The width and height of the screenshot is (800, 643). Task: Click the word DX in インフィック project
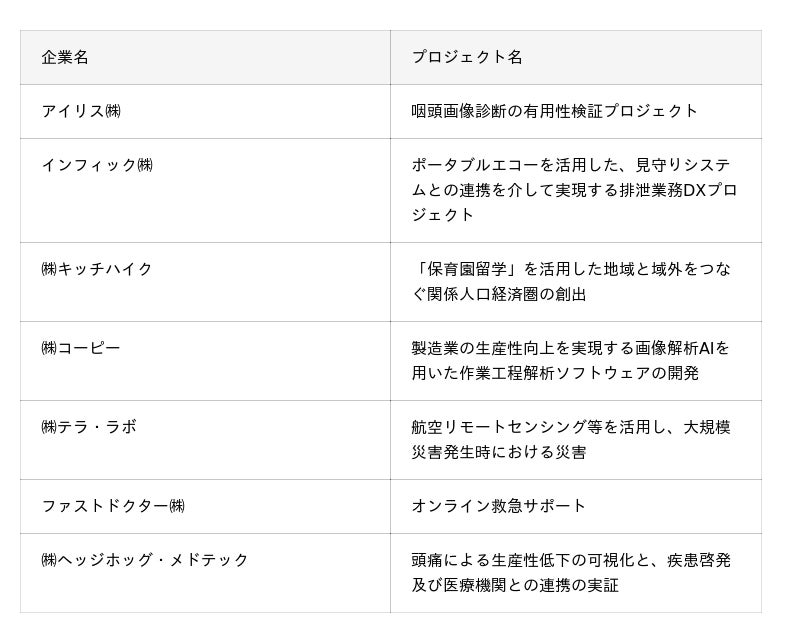(x=695, y=190)
